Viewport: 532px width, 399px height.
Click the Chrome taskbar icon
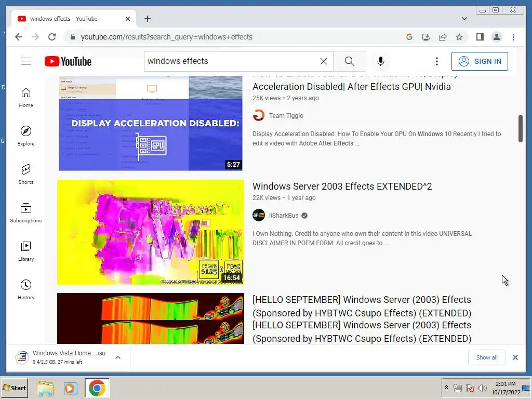coord(97,388)
